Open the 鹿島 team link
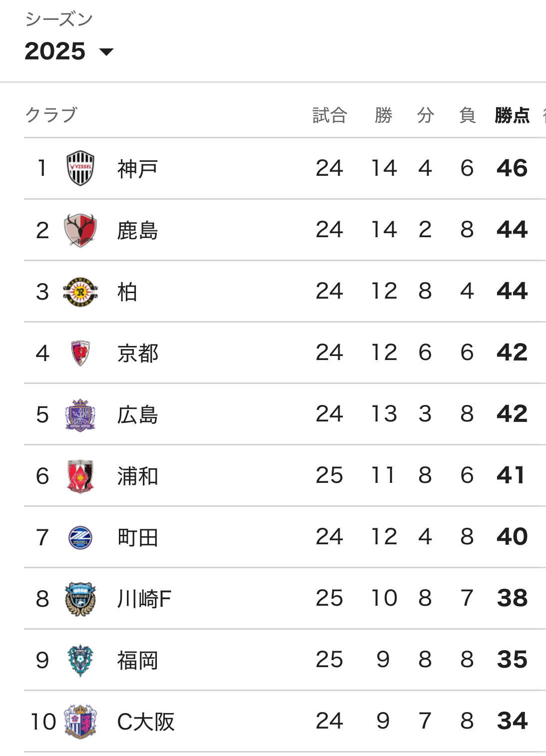This screenshot has width=546, height=756. point(137,230)
